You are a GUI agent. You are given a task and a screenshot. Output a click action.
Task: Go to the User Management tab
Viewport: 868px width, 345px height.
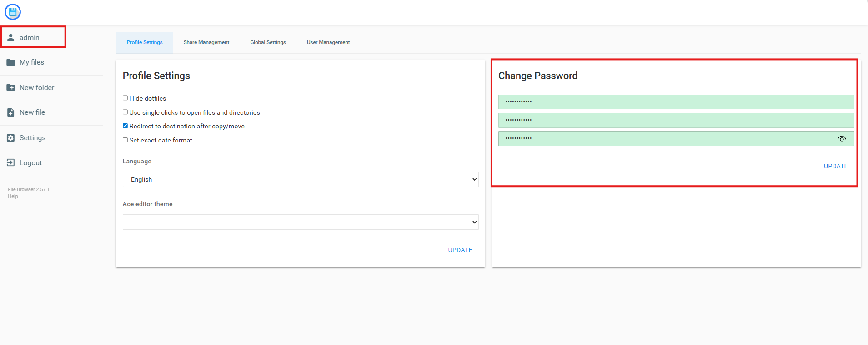point(328,42)
